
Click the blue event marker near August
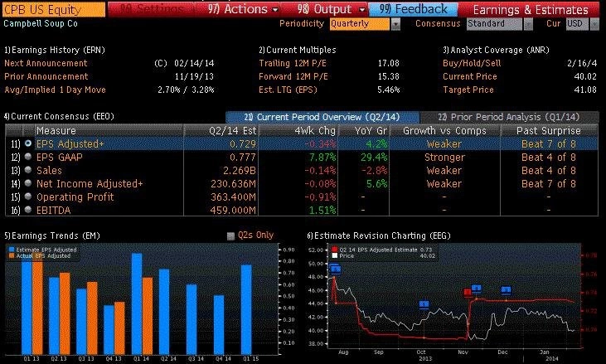335,269
